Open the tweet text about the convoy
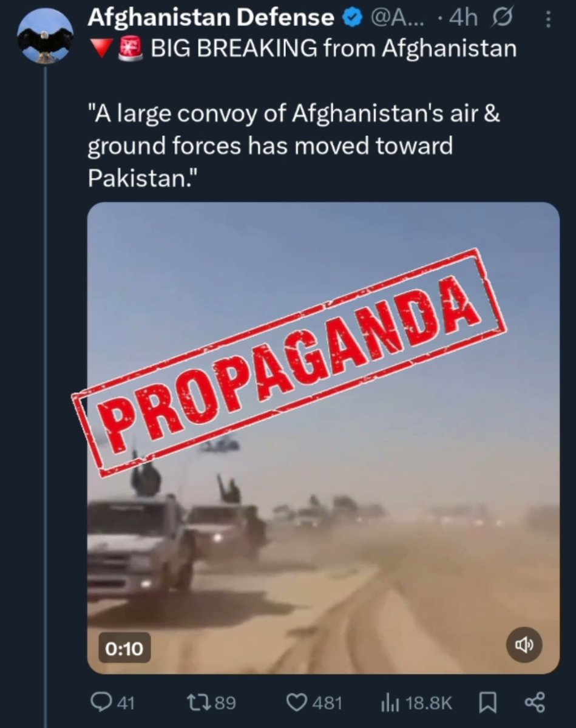The height and width of the screenshot is (728, 576). point(294,145)
